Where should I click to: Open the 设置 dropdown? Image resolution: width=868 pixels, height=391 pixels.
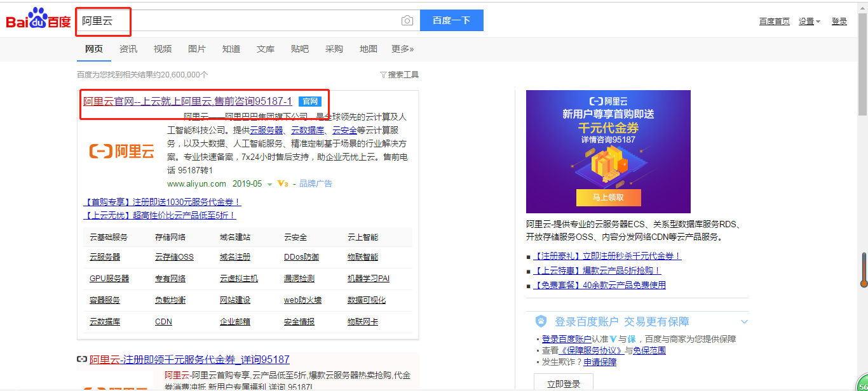click(810, 21)
